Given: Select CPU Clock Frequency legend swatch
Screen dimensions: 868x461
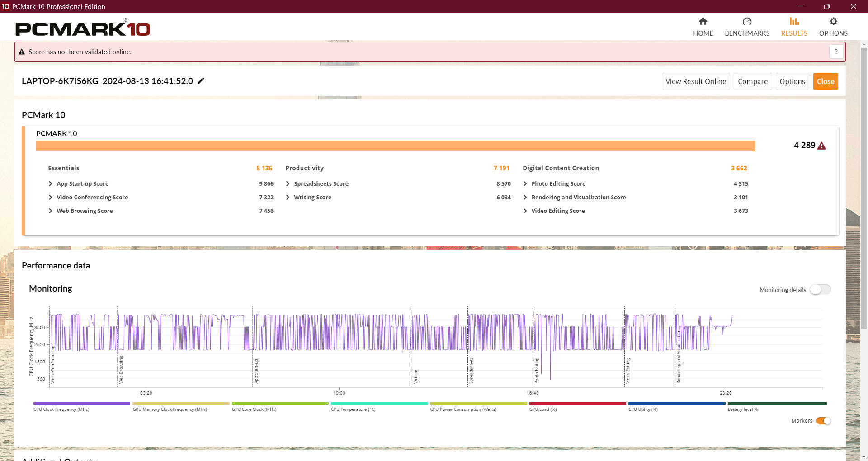Looking at the screenshot, I should [82, 404].
